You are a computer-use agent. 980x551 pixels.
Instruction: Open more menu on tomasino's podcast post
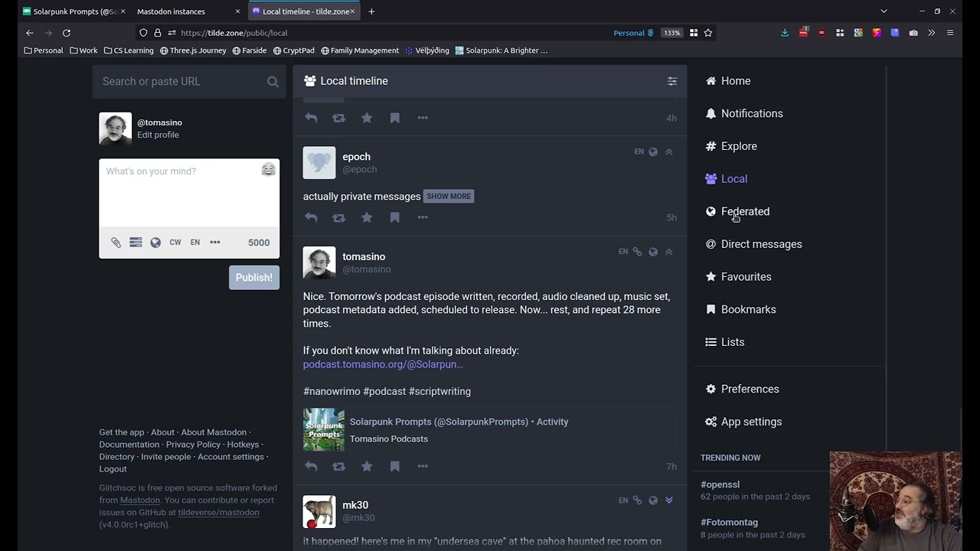click(x=423, y=466)
